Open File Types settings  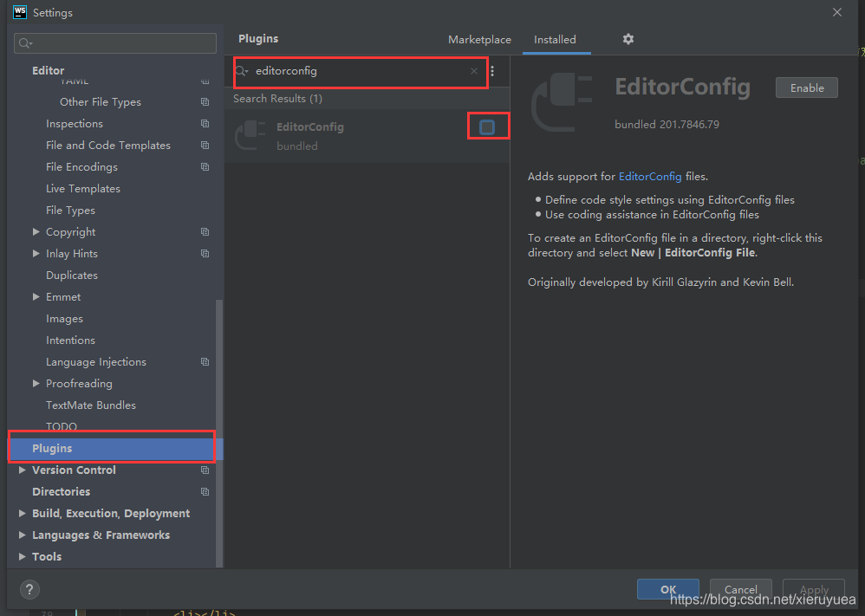(x=70, y=211)
